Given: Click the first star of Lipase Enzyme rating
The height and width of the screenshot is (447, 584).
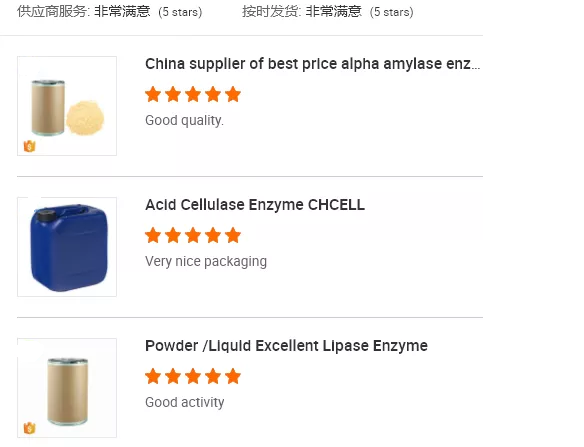Looking at the screenshot, I should click(153, 376).
